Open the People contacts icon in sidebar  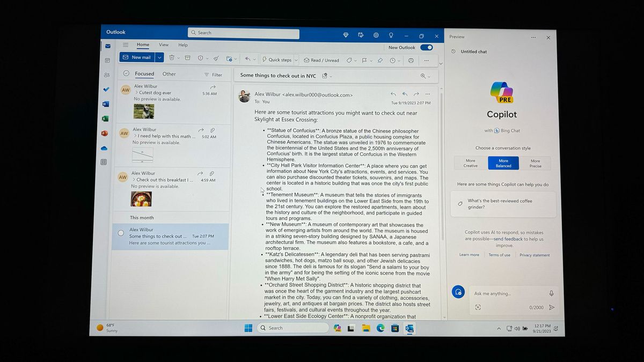tap(107, 75)
